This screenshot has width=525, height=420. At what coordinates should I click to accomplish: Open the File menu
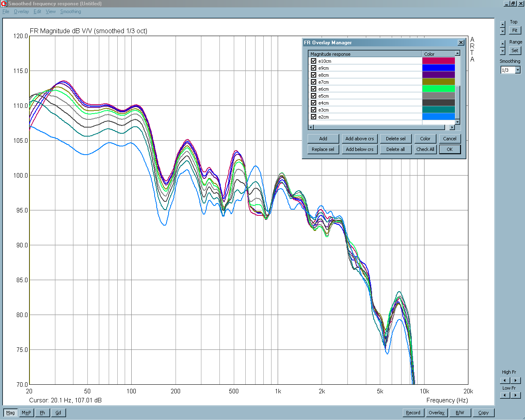click(6, 11)
